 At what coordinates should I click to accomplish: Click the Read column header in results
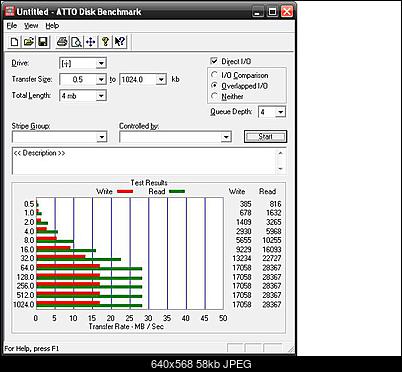click(268, 191)
